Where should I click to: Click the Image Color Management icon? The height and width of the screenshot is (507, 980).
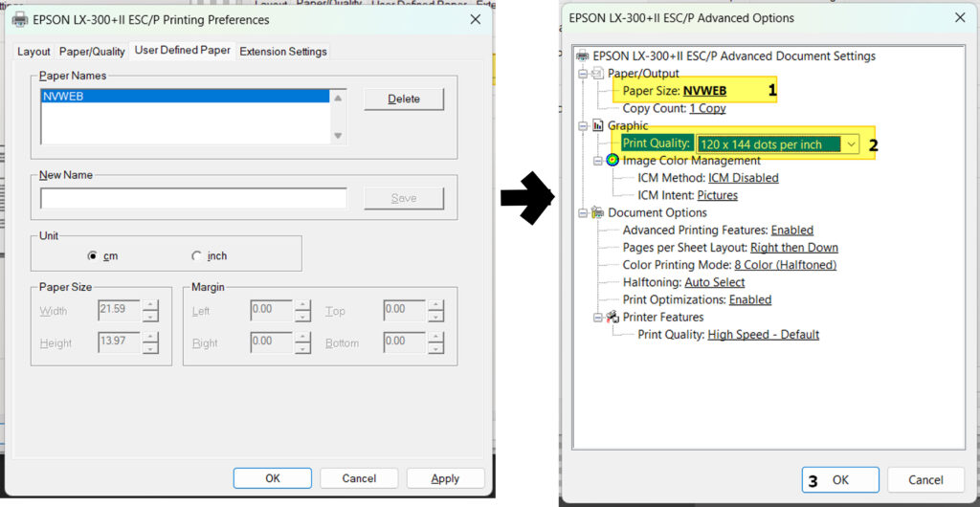click(x=612, y=161)
